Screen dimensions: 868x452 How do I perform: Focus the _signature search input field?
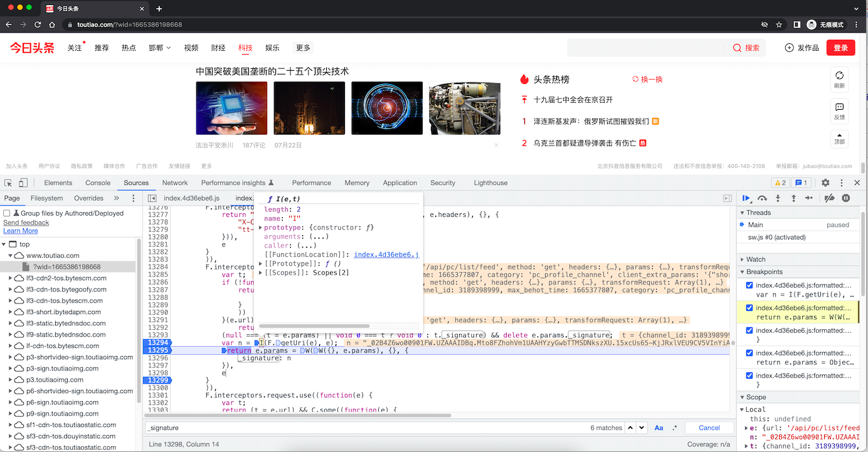366,428
